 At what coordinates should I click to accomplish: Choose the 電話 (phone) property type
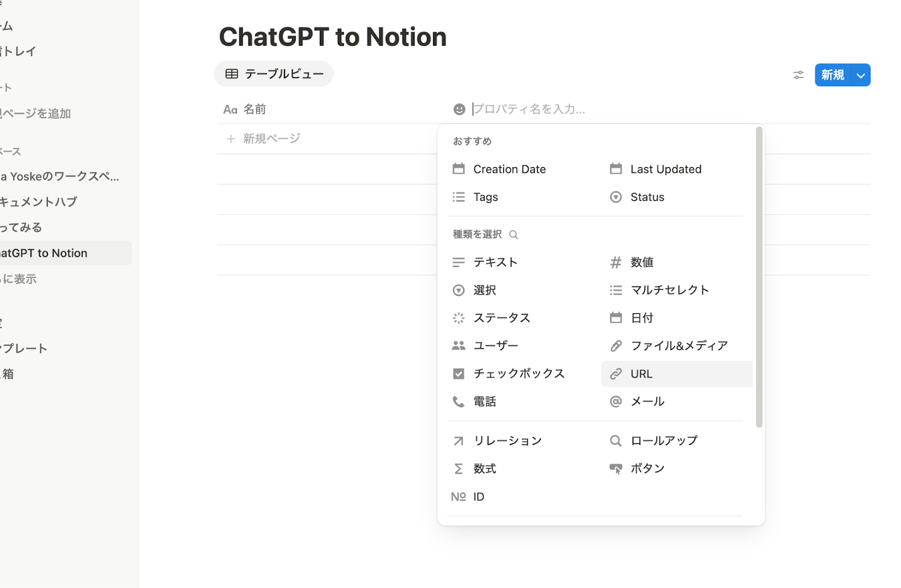(485, 401)
